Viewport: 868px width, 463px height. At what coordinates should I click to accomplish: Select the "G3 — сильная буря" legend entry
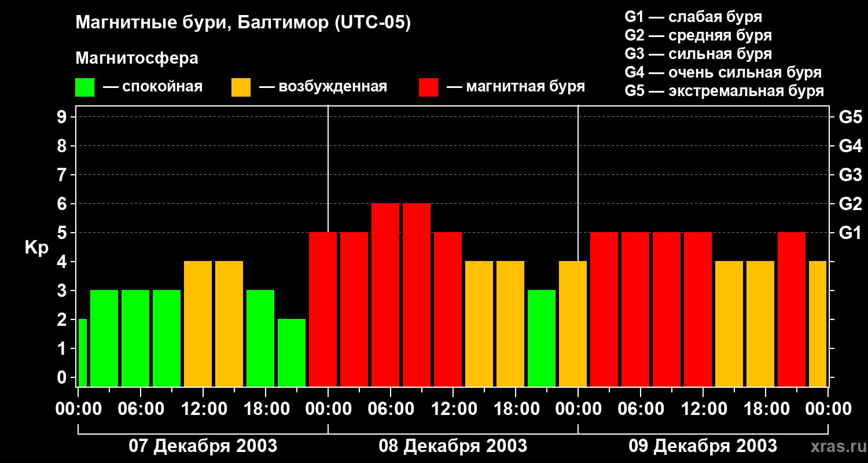click(x=698, y=54)
